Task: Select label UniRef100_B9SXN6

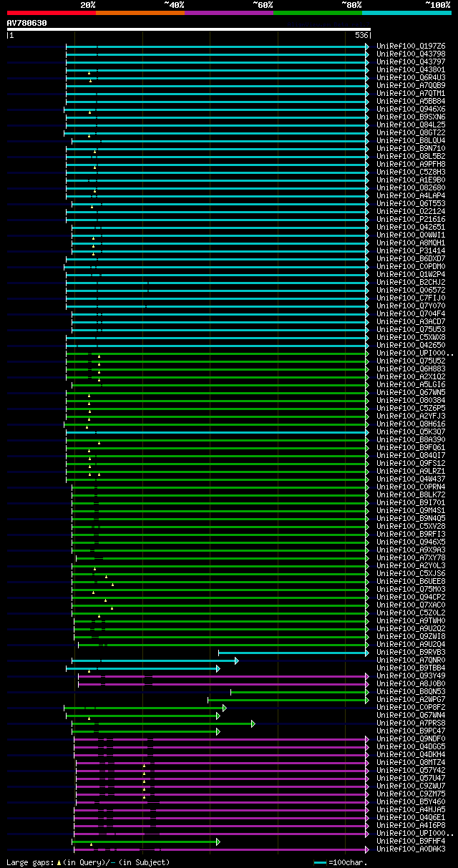Action: [x=411, y=117]
